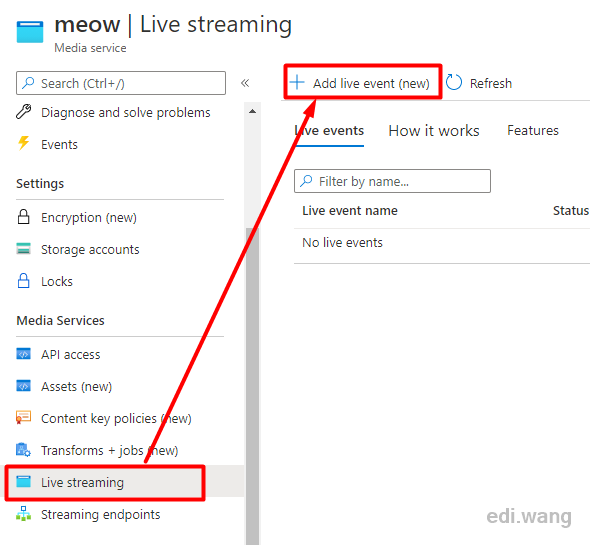Open Events with the lightning bolt icon

23,143
